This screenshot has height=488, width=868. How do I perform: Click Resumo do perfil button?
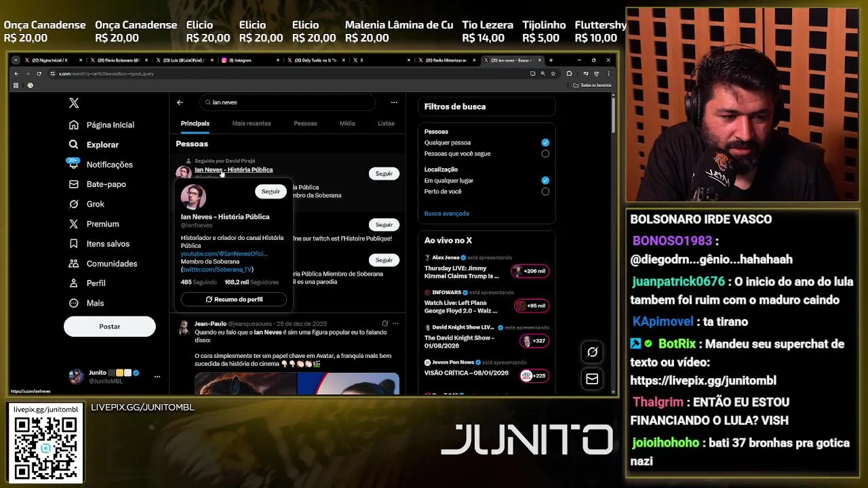pos(234,299)
